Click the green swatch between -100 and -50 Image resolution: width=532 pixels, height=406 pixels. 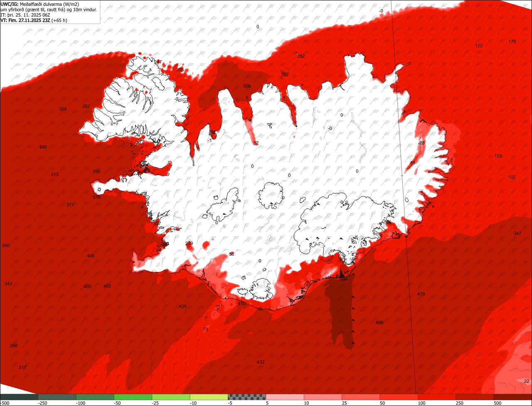[x=95, y=397]
